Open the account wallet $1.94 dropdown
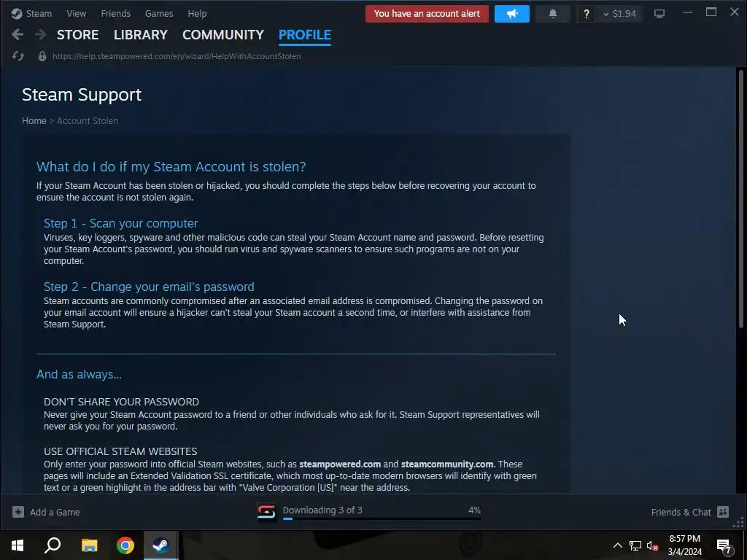This screenshot has height=560, width=747. (x=619, y=14)
